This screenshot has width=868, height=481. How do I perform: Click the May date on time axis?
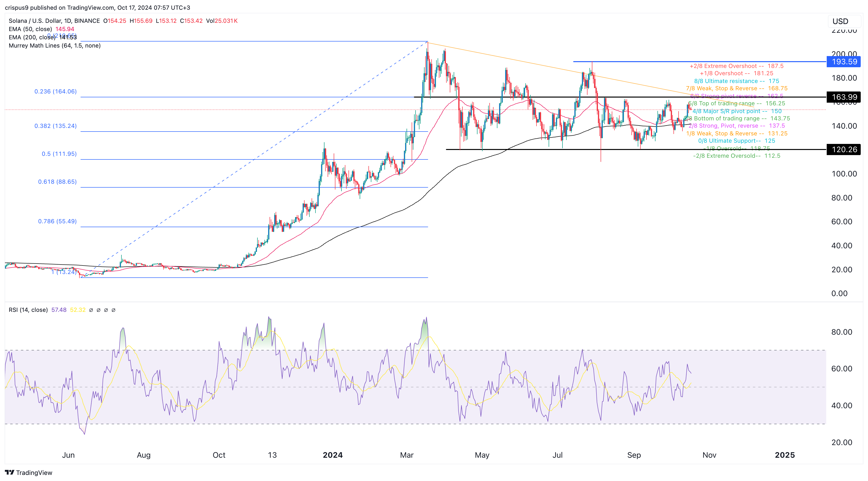[482, 455]
